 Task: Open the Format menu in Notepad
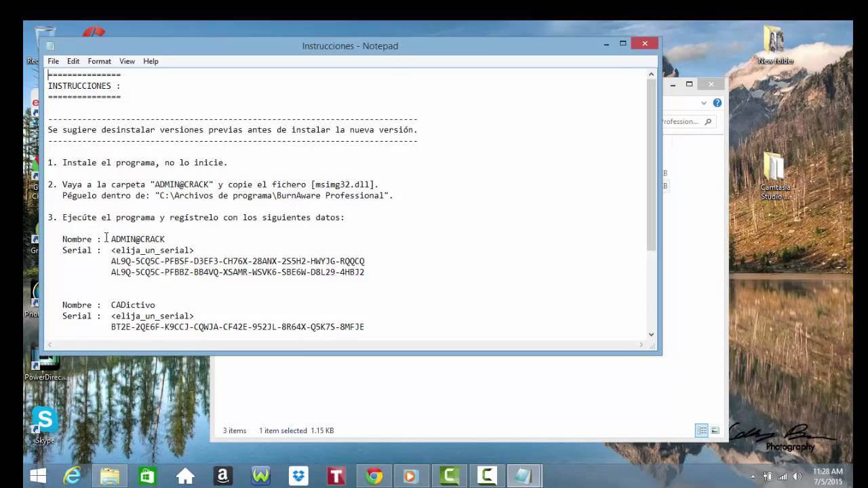coord(99,61)
